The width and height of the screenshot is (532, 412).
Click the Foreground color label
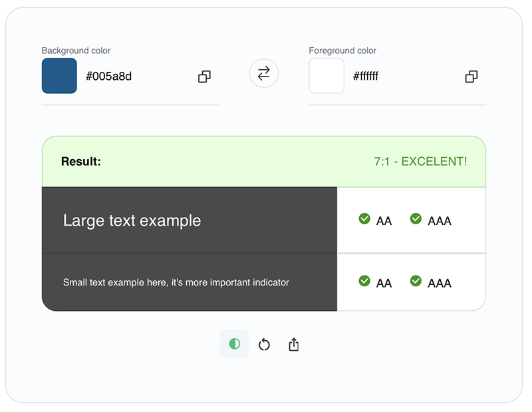tap(342, 51)
